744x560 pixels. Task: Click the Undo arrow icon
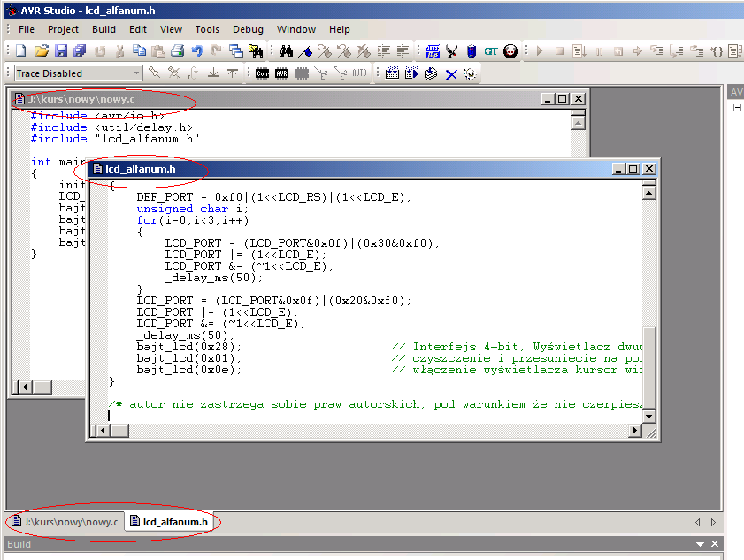[196, 51]
